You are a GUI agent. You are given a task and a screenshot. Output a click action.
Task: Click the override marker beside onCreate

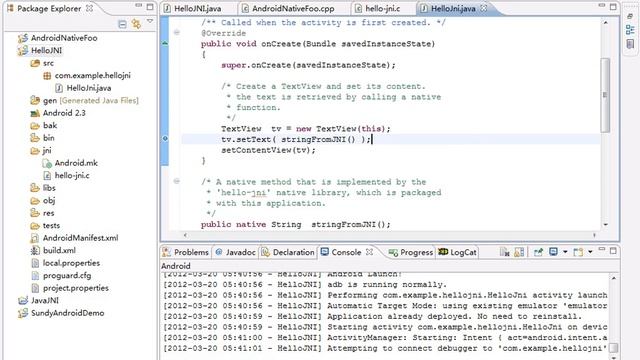[x=165, y=43]
